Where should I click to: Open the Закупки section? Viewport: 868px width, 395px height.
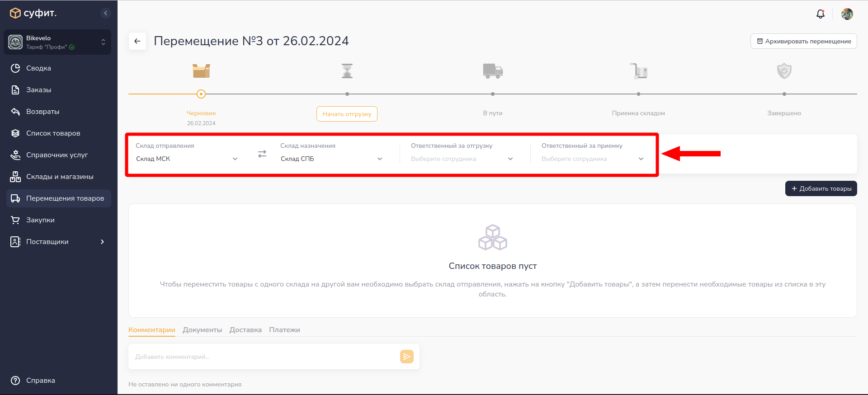59,220
